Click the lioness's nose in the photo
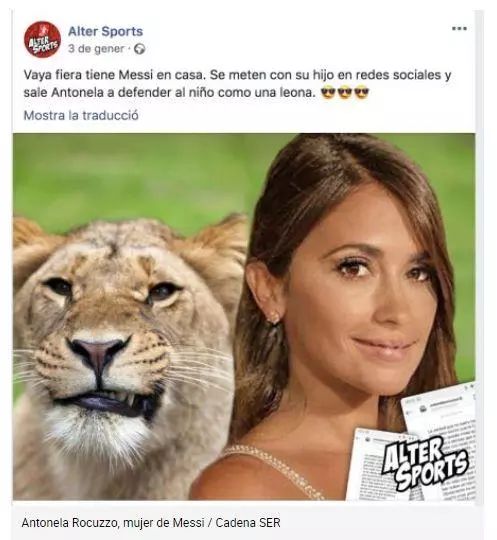The height and width of the screenshot is (540, 497). 99,353
